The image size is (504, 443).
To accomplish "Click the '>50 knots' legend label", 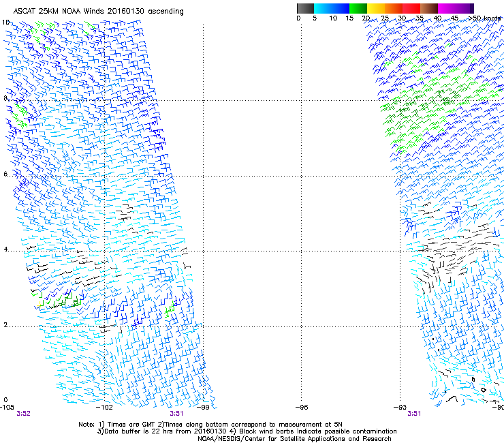I will tap(484, 18).
